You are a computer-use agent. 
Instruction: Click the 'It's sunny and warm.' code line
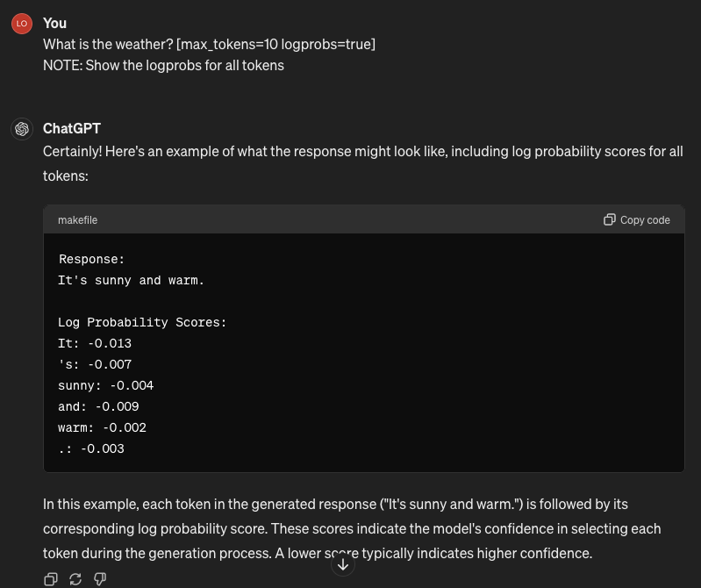131,281
